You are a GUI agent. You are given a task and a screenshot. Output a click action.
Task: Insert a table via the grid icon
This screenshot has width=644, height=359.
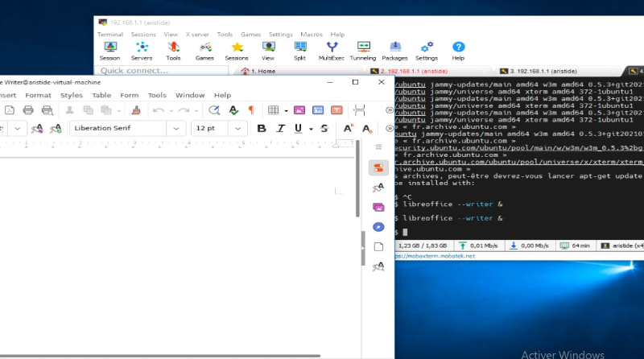coord(273,110)
